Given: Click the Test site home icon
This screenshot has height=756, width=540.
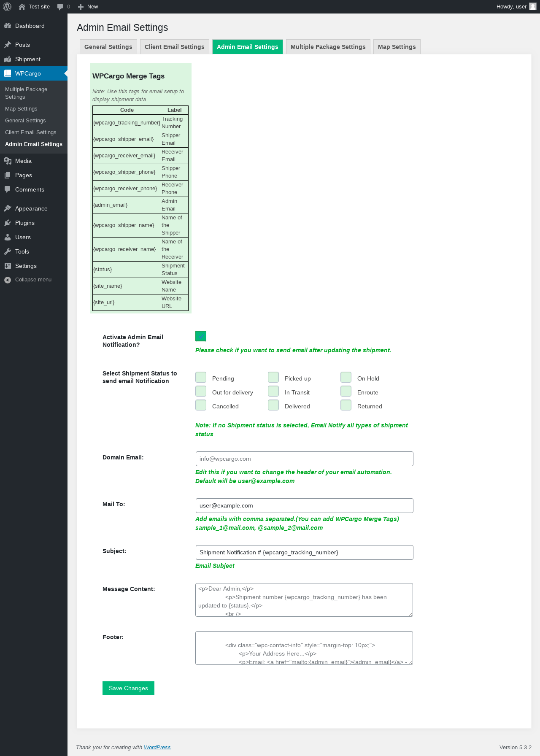Looking at the screenshot, I should [x=22, y=7].
